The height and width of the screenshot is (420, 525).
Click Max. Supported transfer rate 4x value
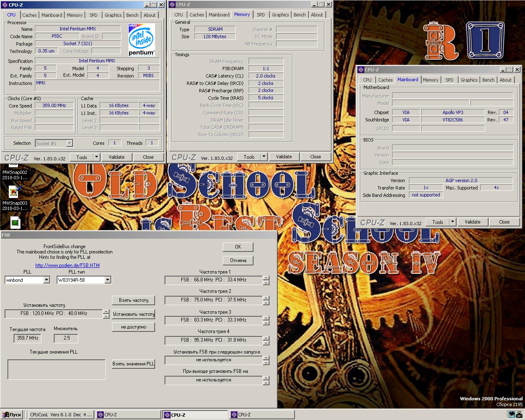point(496,188)
